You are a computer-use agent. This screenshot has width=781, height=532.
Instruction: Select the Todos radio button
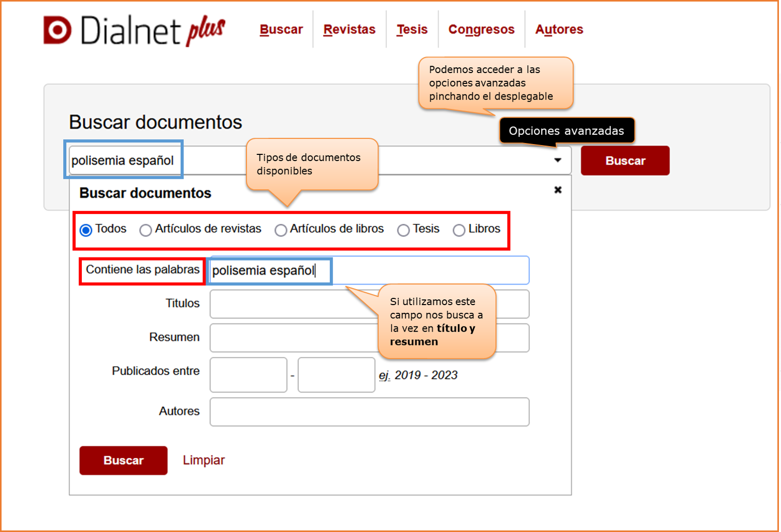click(86, 230)
